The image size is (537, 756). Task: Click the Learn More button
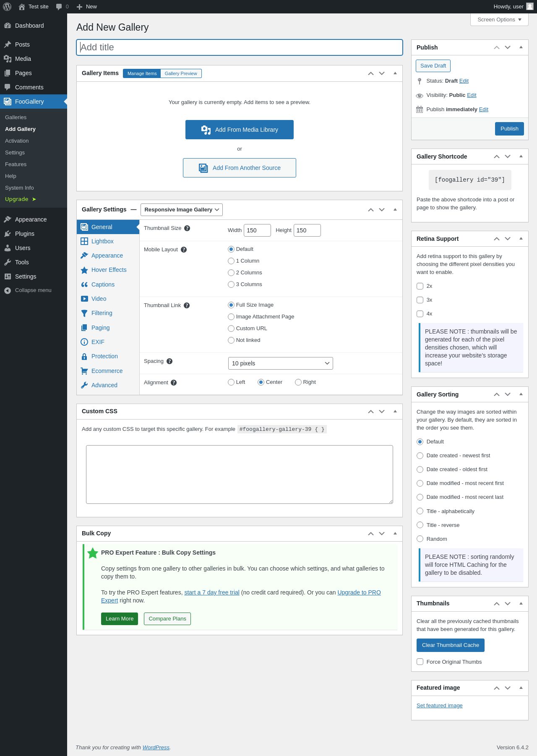pyautogui.click(x=120, y=619)
